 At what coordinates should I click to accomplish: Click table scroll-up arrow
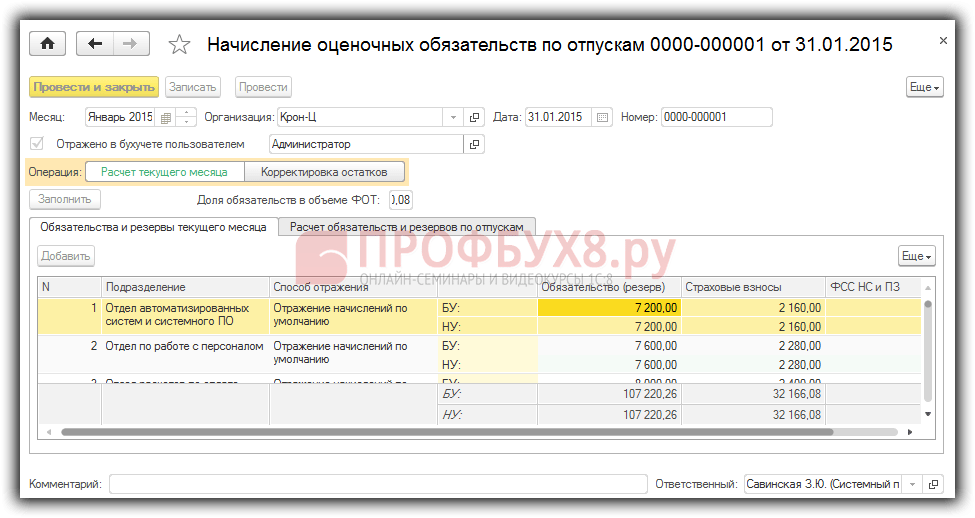point(928,288)
